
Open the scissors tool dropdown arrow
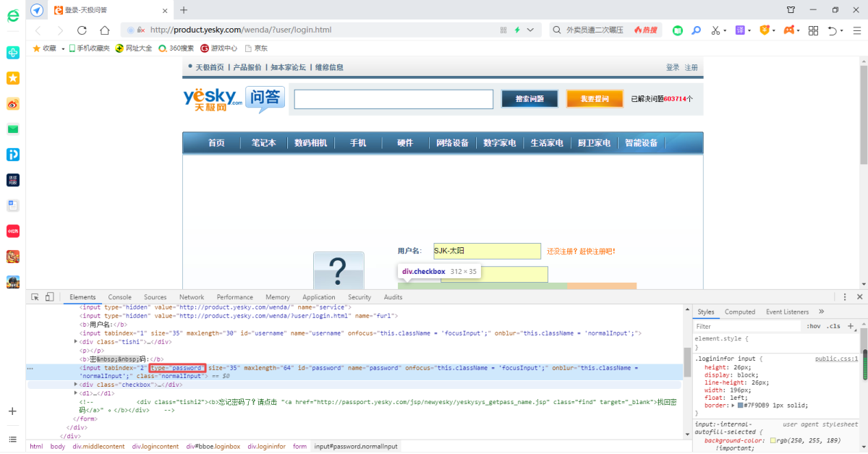tap(725, 30)
